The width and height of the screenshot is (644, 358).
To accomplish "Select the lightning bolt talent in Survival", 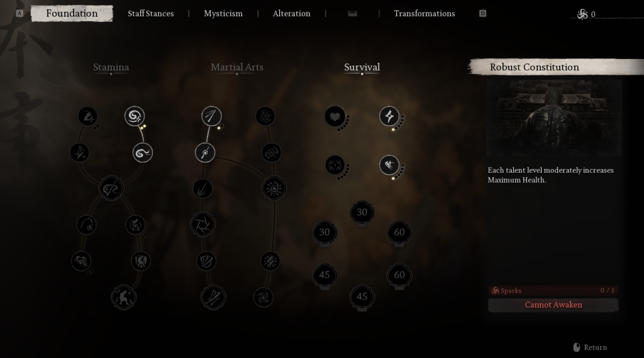I will click(389, 116).
